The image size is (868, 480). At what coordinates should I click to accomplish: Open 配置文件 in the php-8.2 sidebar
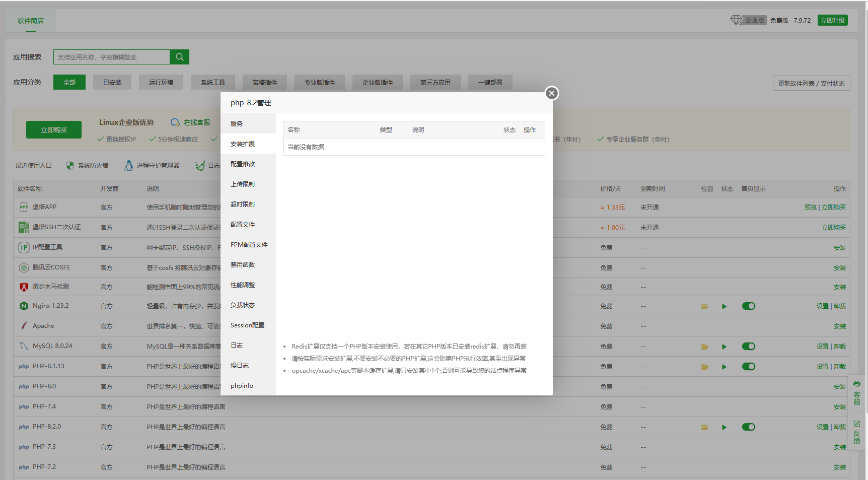[248, 224]
